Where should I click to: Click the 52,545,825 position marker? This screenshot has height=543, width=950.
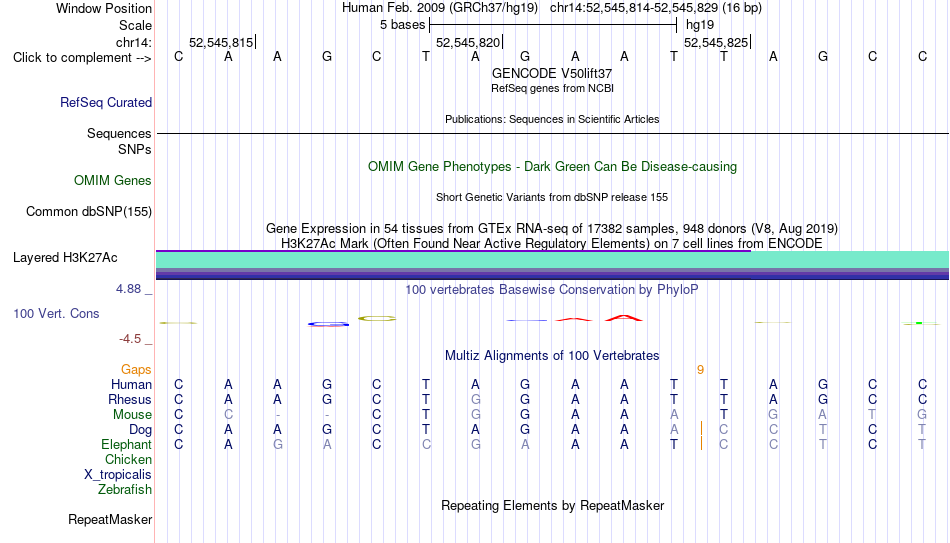[717, 42]
